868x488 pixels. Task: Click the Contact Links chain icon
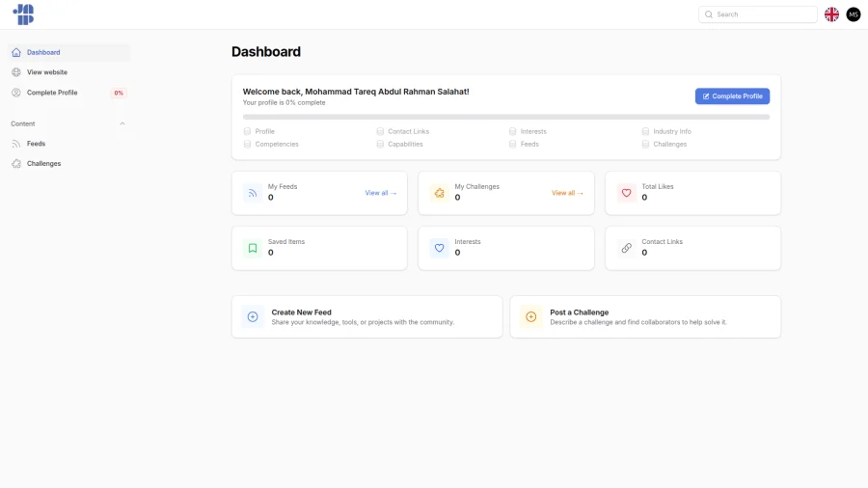click(x=626, y=249)
